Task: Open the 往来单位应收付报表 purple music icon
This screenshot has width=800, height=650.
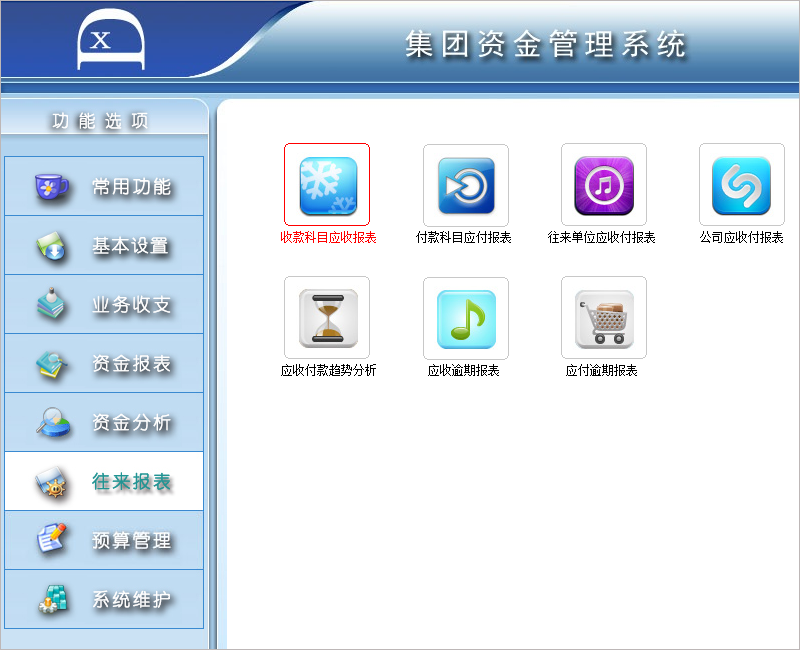Action: coord(604,185)
